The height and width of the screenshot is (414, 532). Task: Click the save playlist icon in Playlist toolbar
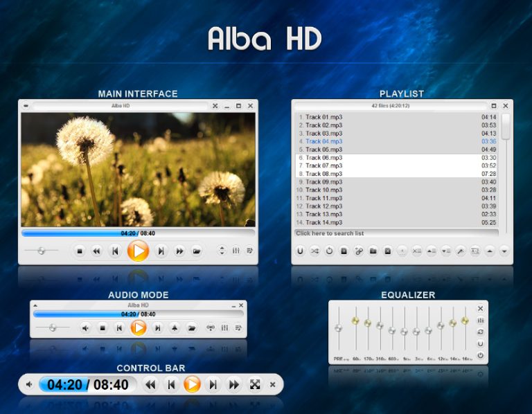pyautogui.click(x=387, y=251)
